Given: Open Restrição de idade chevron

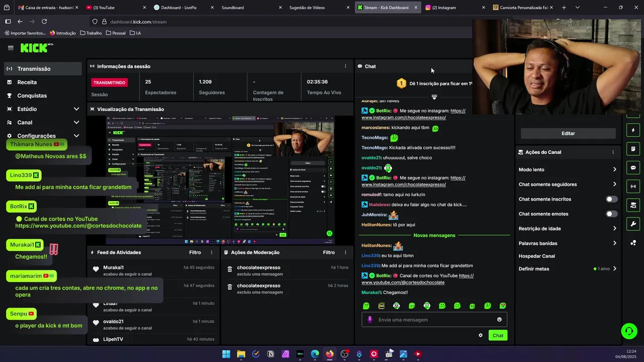Looking at the screenshot, I should pyautogui.click(x=614, y=228).
